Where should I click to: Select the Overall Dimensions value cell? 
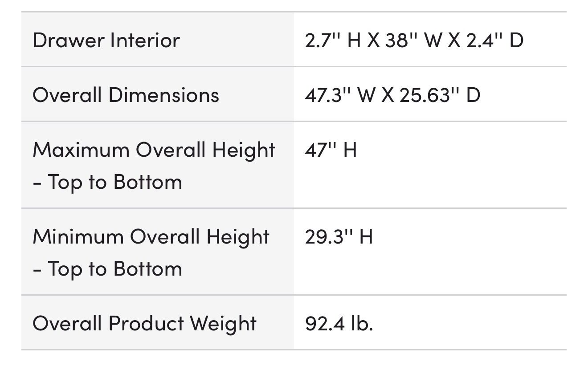tap(392, 95)
